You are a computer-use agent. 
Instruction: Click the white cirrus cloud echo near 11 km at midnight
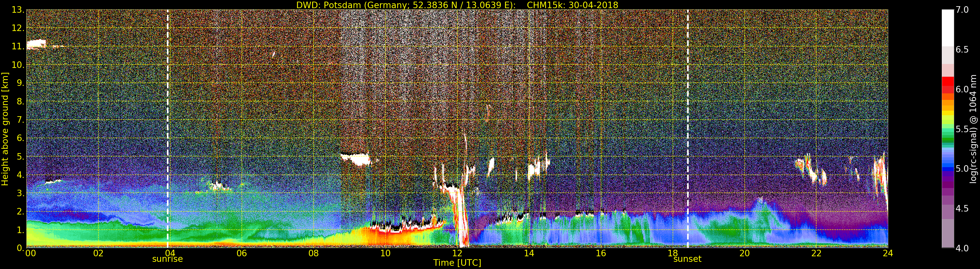click(36, 44)
